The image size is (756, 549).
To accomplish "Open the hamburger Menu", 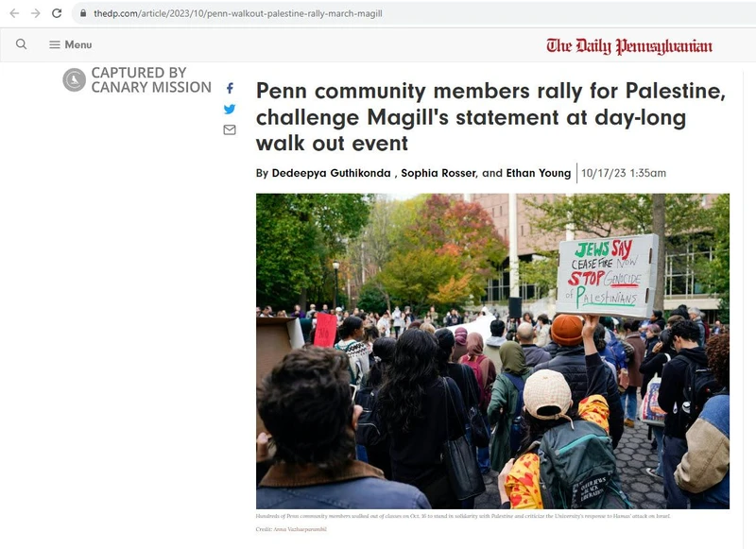I will 70,44.
